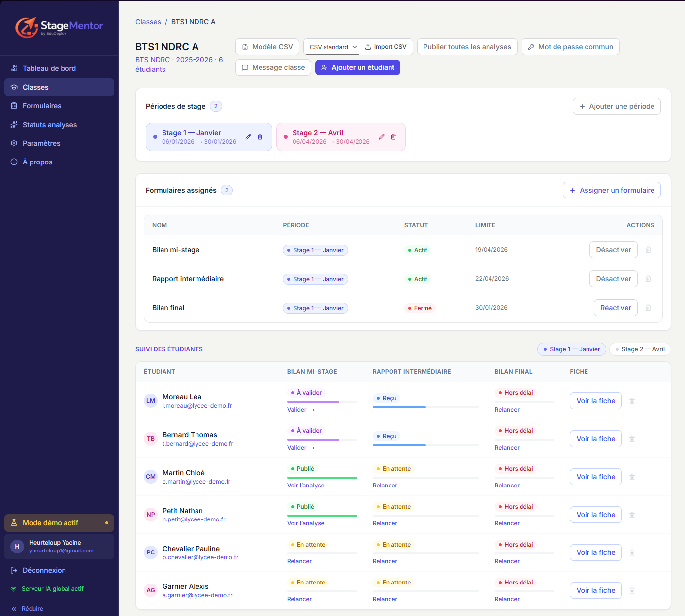Screen dimensions: 685x616
Task: Delete the Bilan mi-stage form via trash icon
Action: [648, 250]
